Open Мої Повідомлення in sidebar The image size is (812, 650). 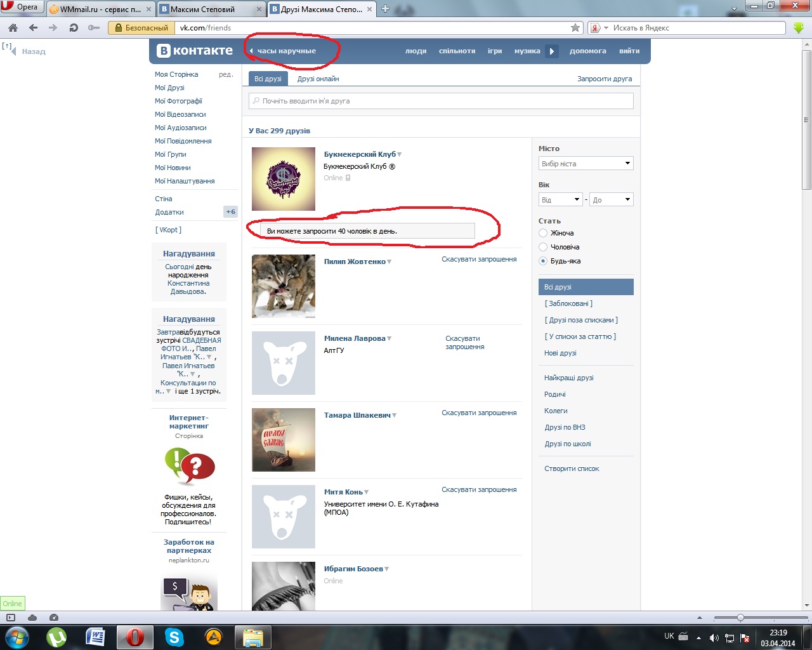click(183, 141)
